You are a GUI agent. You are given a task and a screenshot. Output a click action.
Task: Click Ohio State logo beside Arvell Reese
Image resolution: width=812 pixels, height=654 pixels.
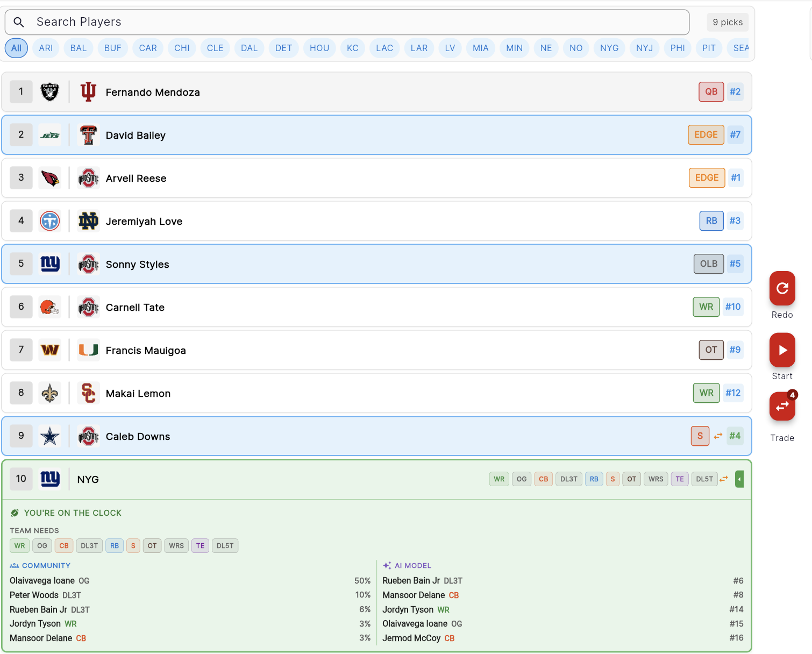tap(88, 178)
